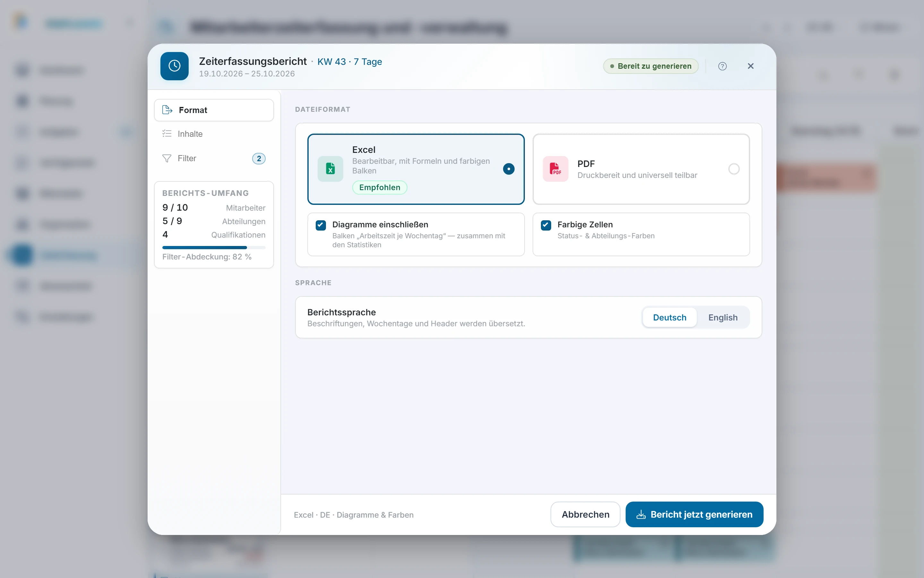Open the Format tab
924x578 pixels.
click(214, 110)
